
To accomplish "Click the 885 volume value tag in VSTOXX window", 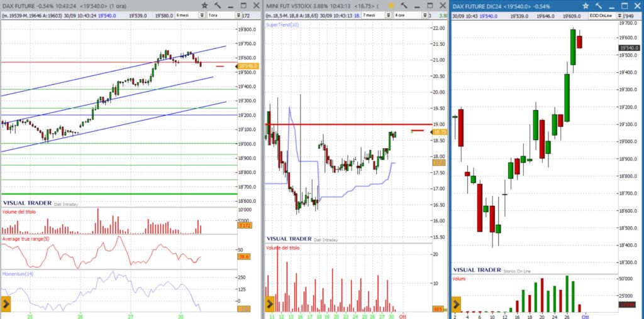I will click(x=438, y=309).
